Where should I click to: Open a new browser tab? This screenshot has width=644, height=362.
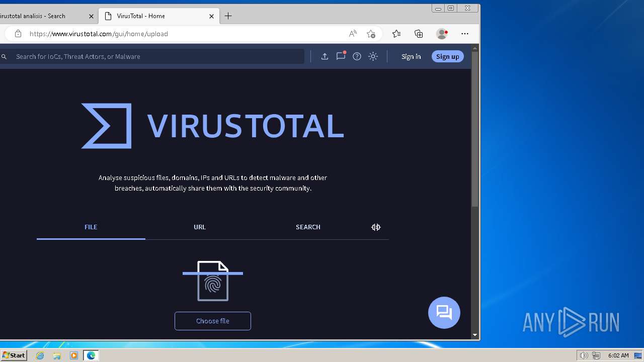click(228, 16)
